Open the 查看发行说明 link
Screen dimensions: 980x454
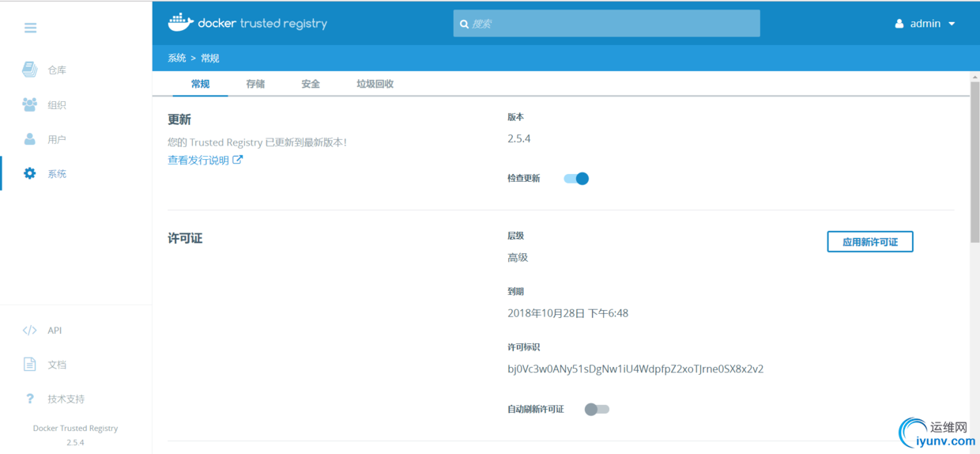point(198,160)
